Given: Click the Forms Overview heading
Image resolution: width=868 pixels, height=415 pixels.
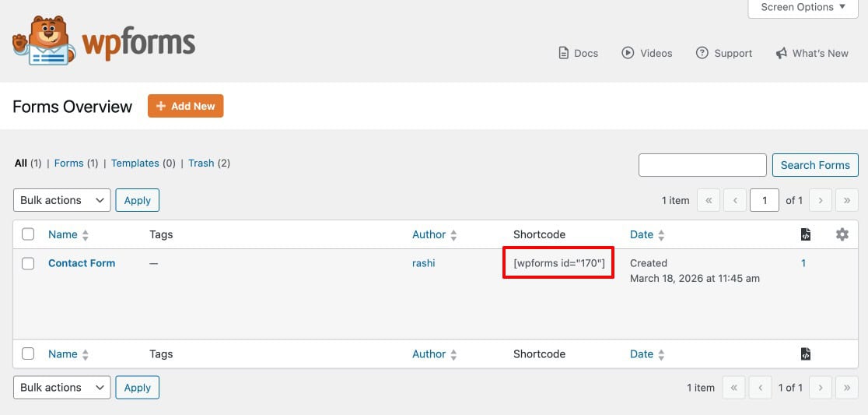Looking at the screenshot, I should pyautogui.click(x=72, y=107).
